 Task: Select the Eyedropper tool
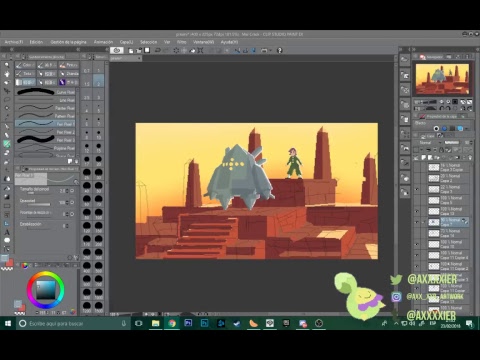pyautogui.click(x=7, y=117)
